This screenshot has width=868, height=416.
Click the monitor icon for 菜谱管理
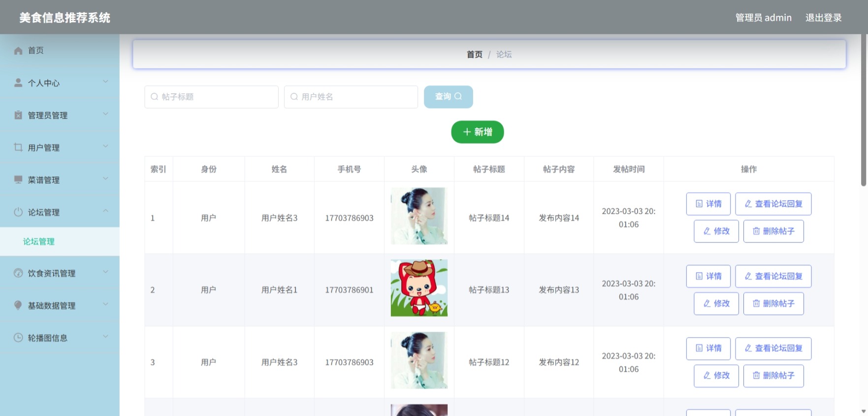pos(18,179)
